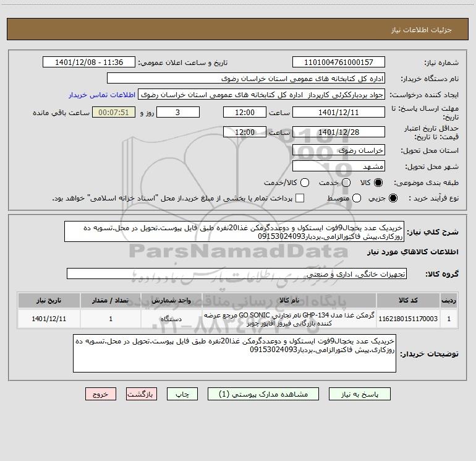The image size is (476, 461).
Task: Click the price validity date 1401/12/28 field
Action: coord(339,132)
